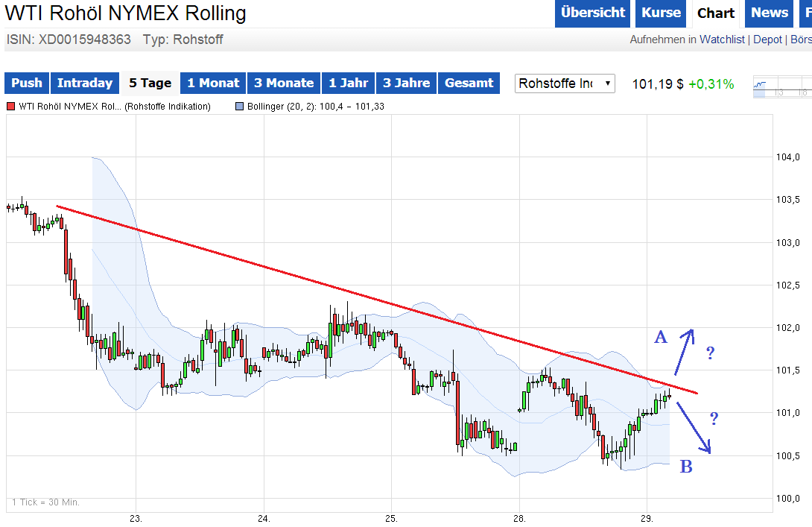Show the 1 Monat time range
This screenshot has width=812, height=527.
(213, 83)
